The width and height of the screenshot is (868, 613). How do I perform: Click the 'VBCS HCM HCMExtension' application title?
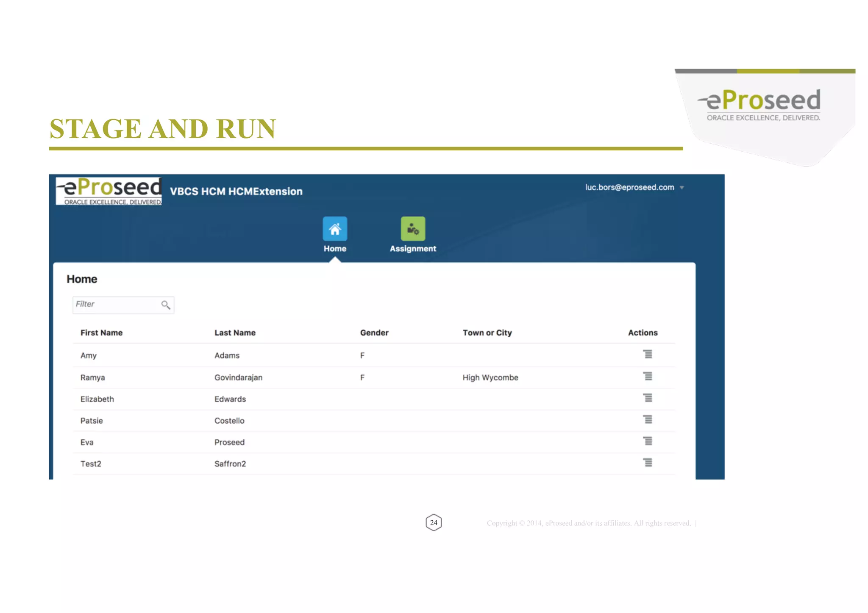coord(236,191)
